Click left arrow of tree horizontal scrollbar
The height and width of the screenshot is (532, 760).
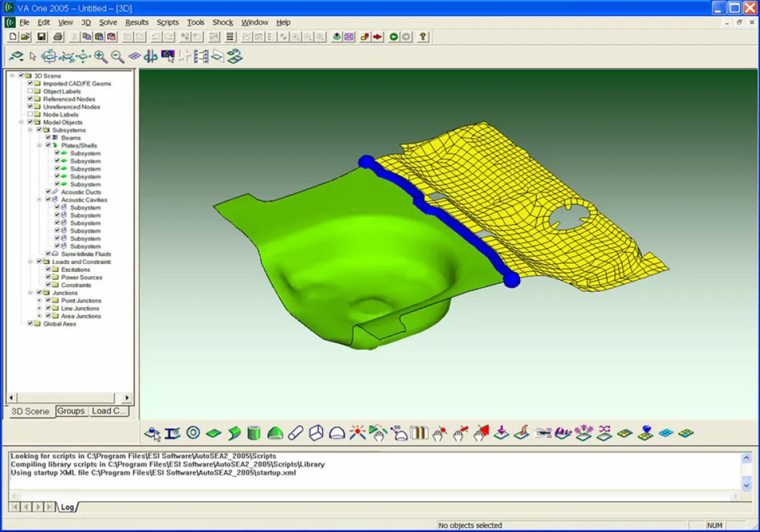11,398
